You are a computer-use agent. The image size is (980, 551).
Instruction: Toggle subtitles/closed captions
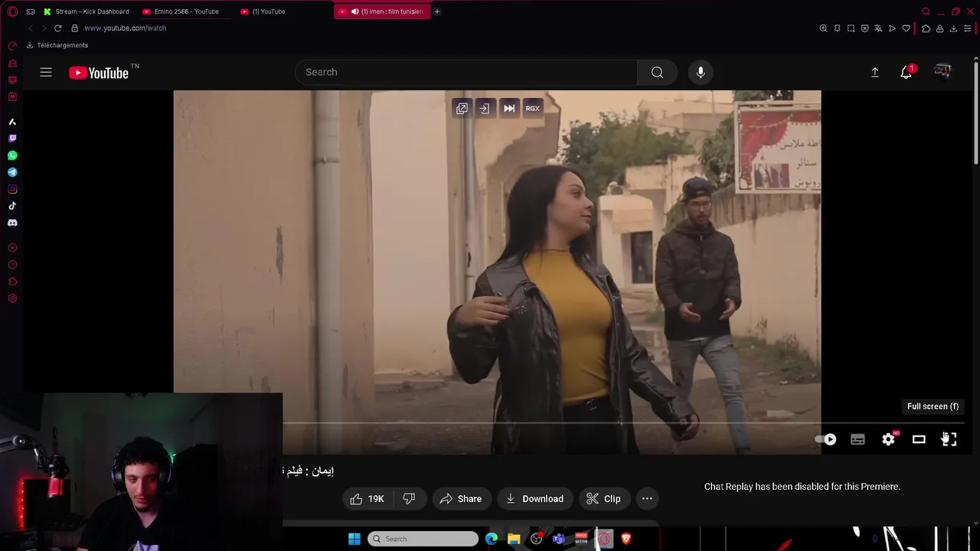[x=857, y=439]
